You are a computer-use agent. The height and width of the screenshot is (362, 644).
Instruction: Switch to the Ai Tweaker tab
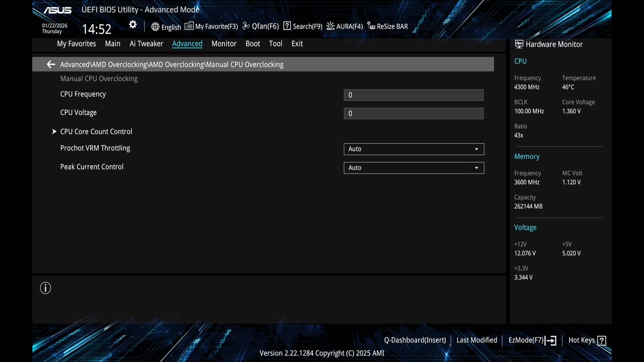[x=146, y=44]
